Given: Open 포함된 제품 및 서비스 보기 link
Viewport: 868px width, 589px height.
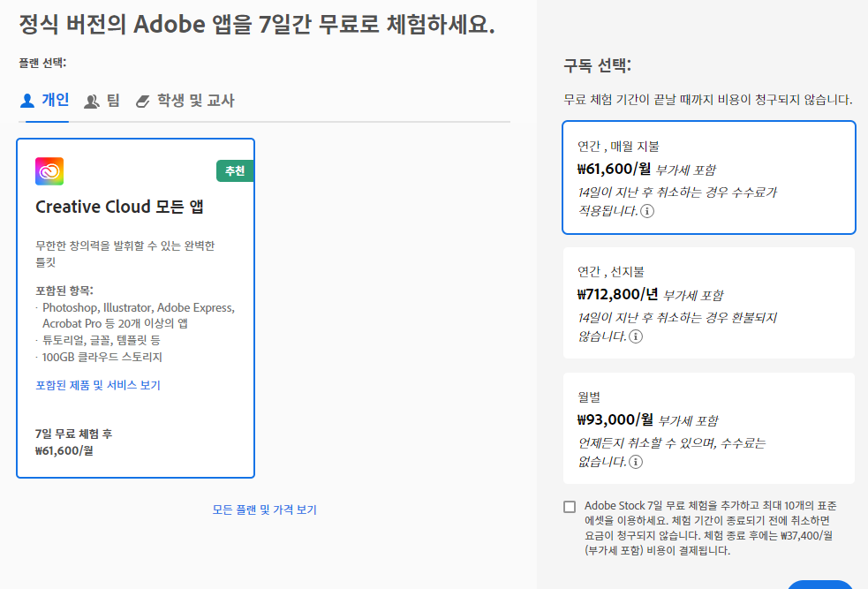Looking at the screenshot, I should pyautogui.click(x=98, y=385).
